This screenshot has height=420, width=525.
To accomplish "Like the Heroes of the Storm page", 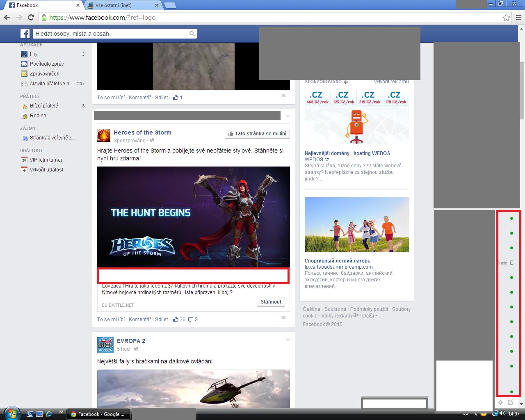I will (257, 134).
